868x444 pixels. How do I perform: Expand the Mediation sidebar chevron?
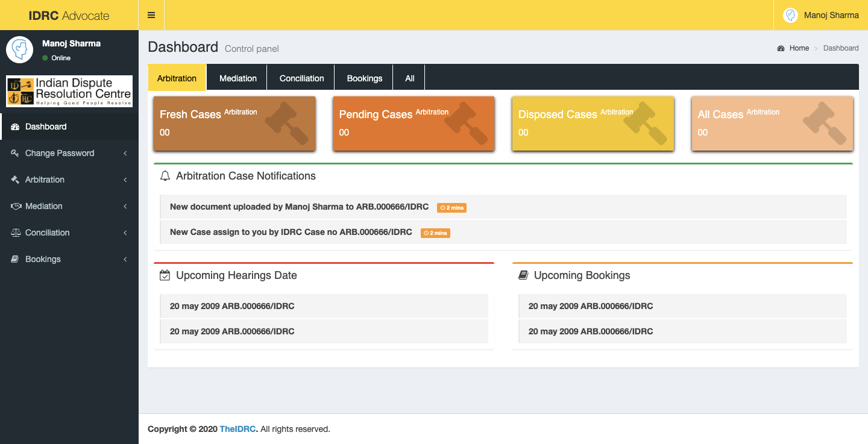click(x=125, y=207)
